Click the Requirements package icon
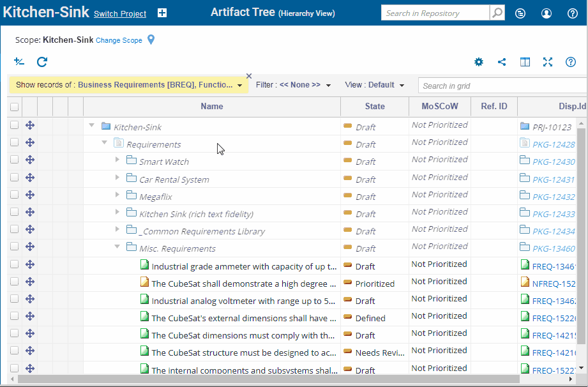 tap(119, 143)
